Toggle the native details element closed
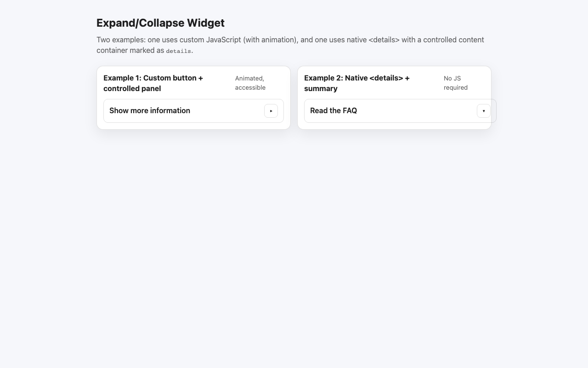The image size is (588, 368). 395,111
